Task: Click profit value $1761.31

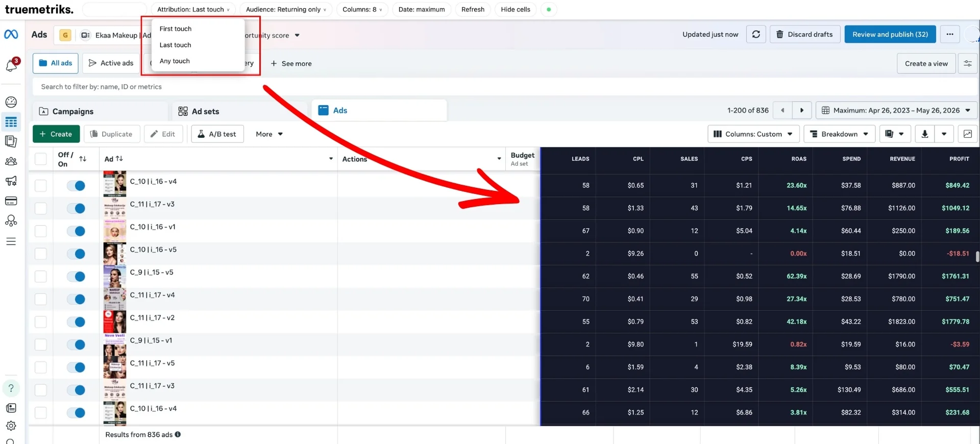Action: coord(955,276)
